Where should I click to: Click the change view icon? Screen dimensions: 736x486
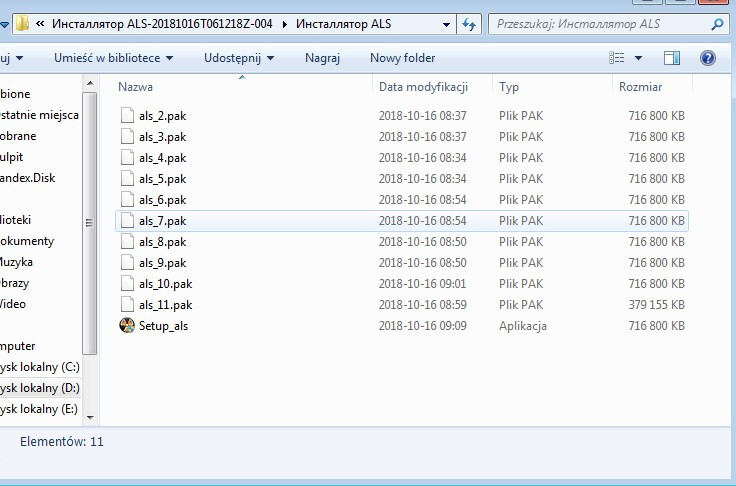[618, 58]
